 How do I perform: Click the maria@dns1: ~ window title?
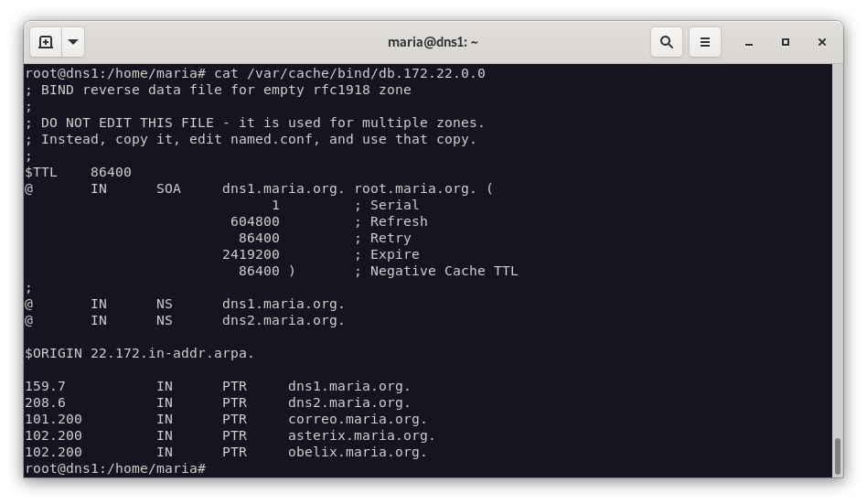433,42
